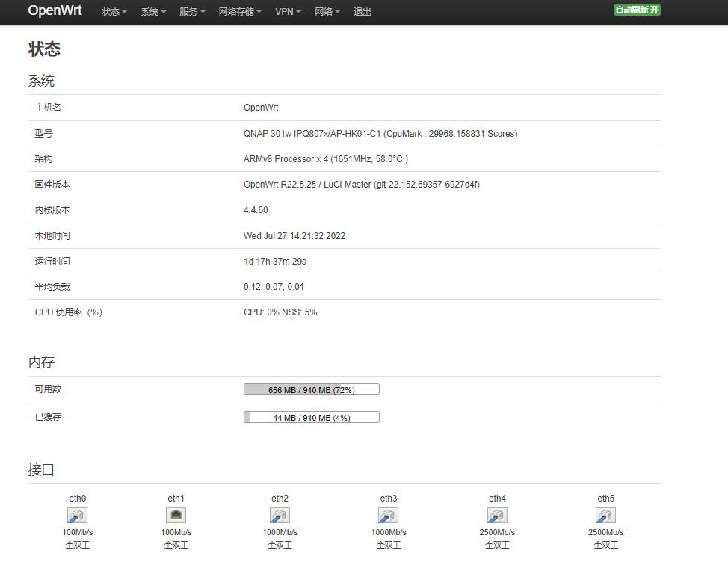Open the 系统 dropdown menu
728x577 pixels.
coord(152,12)
